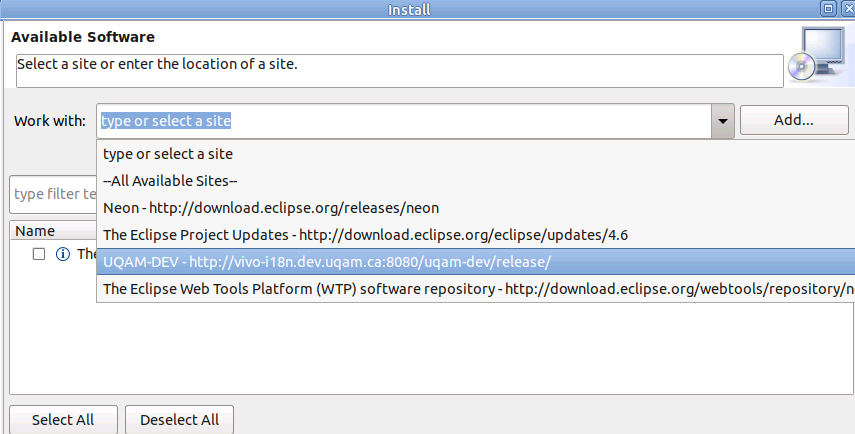Click the 'Select a site or enter' message box
This screenshot has height=434, width=855.
click(400, 71)
